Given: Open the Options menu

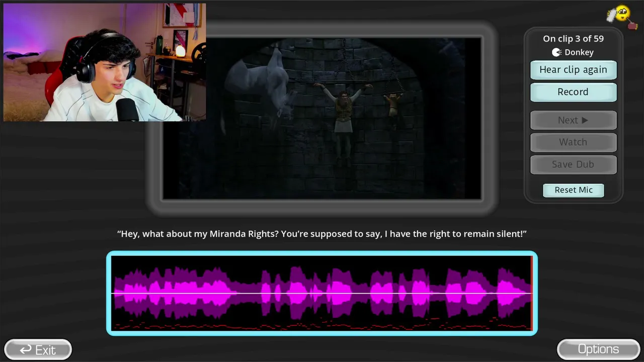Looking at the screenshot, I should (598, 349).
